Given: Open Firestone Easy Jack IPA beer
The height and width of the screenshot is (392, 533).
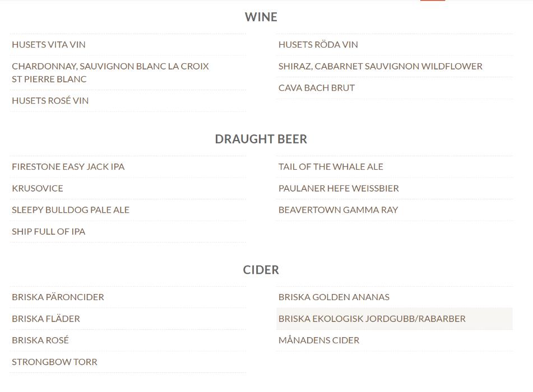Looking at the screenshot, I should [x=128, y=167].
